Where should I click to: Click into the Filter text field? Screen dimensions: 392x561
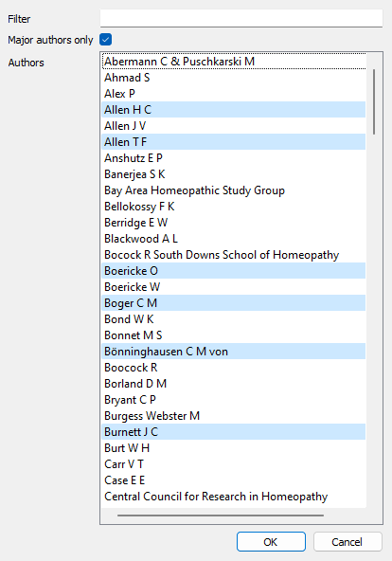click(x=241, y=18)
